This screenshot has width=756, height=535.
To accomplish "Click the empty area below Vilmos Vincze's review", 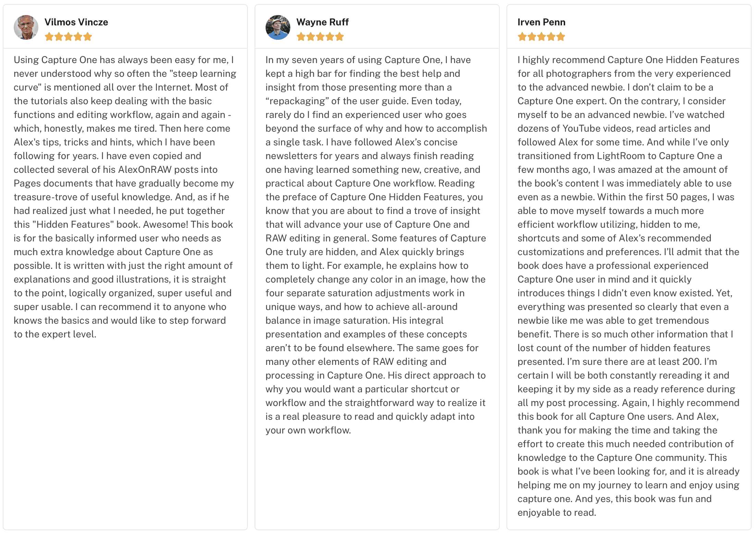I will point(125,432).
